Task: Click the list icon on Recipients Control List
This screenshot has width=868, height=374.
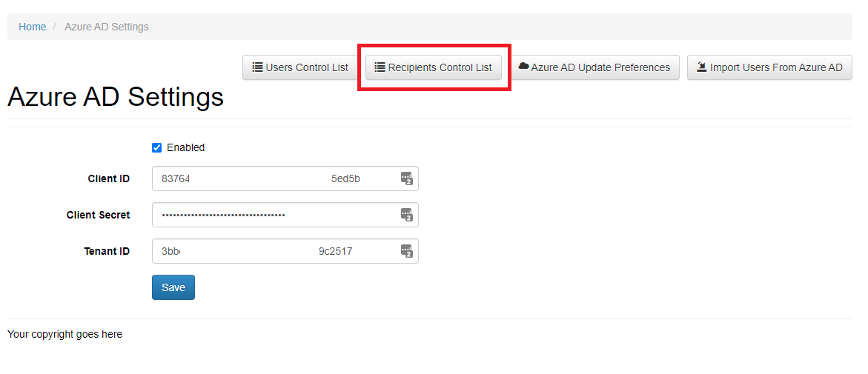Action: (380, 67)
